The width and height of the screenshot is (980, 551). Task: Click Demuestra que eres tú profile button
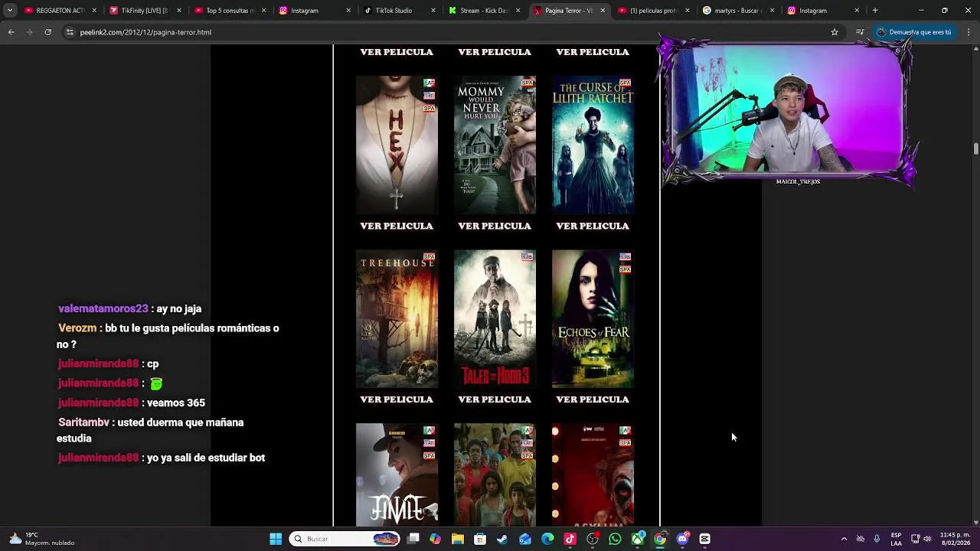click(x=914, y=32)
